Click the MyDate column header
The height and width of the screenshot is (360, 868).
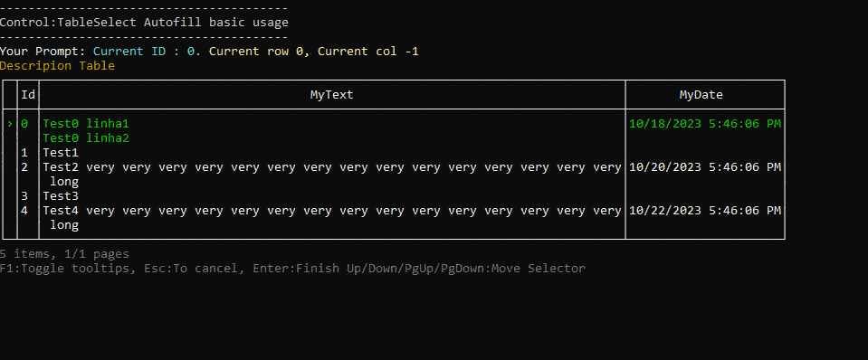[701, 95]
